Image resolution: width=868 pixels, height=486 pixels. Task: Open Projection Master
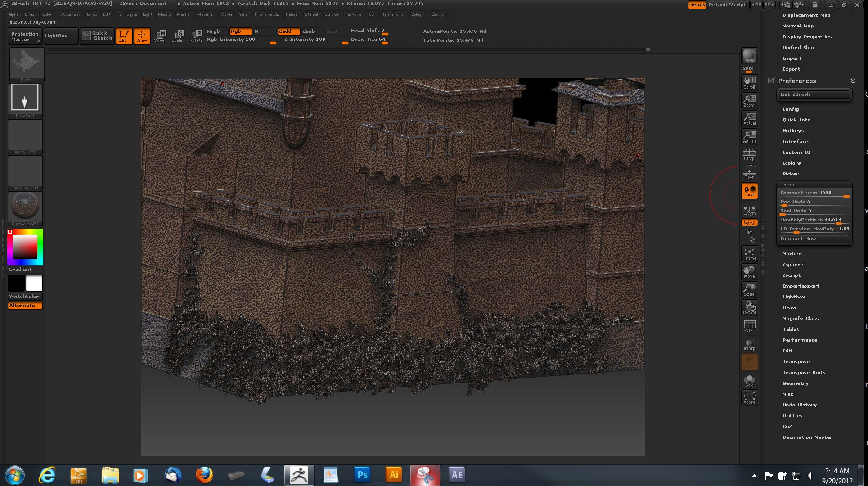pyautogui.click(x=25, y=36)
